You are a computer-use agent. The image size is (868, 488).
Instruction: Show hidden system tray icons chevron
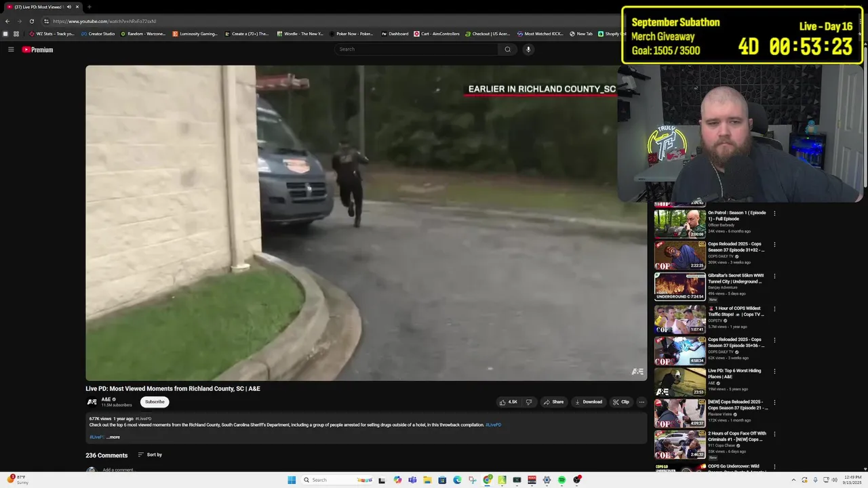(x=793, y=480)
